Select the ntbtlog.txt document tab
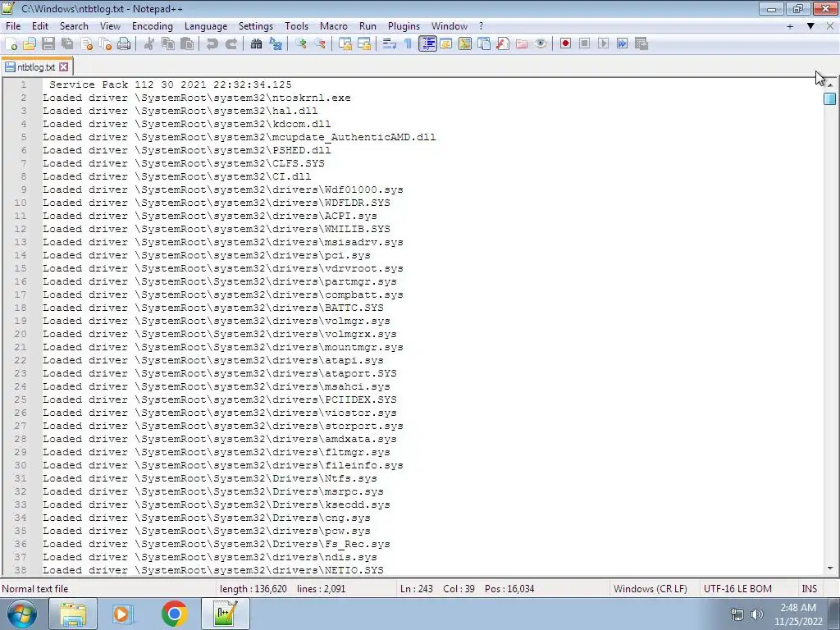840x630 pixels. coord(36,67)
